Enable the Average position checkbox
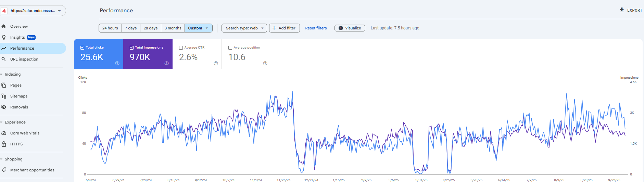 230,48
